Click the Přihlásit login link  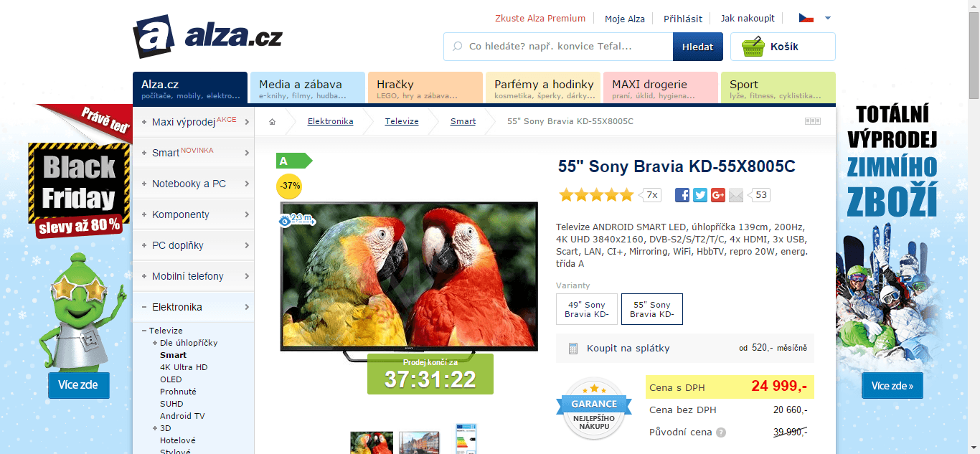(x=682, y=19)
